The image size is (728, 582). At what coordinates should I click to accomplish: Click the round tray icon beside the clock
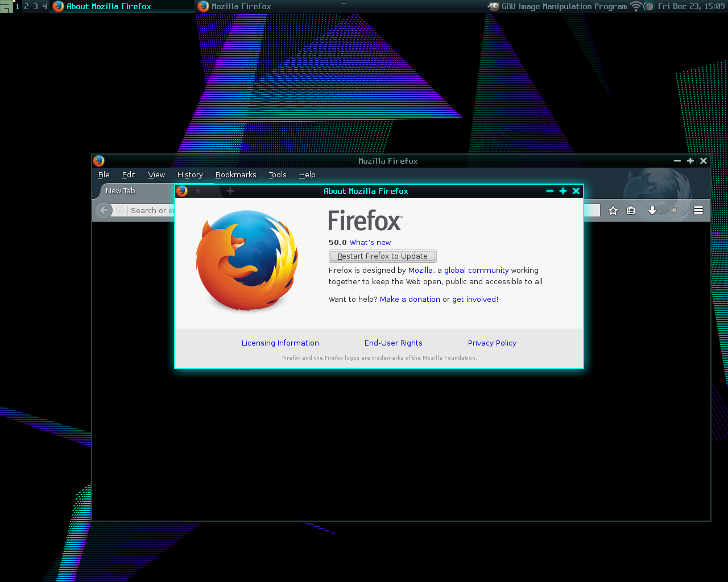pos(649,6)
